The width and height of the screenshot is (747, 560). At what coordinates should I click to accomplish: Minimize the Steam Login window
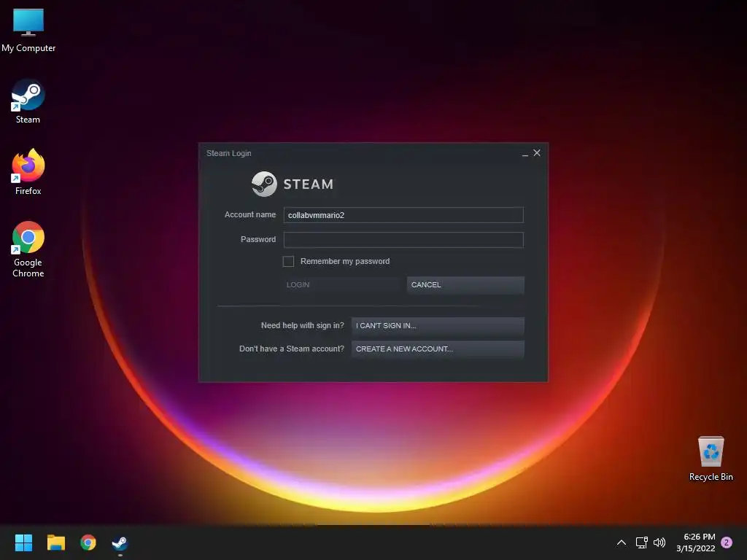pos(525,153)
